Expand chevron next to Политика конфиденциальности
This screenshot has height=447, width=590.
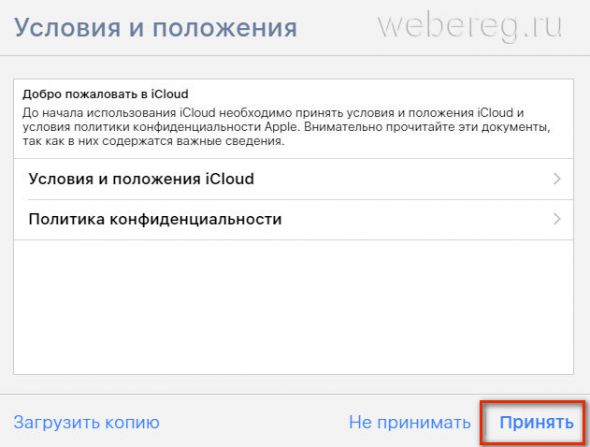[557, 219]
